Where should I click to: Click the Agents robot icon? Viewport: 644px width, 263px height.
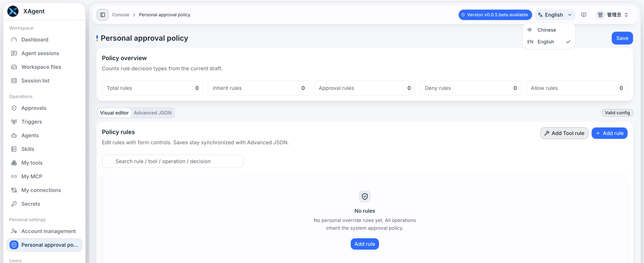click(x=14, y=136)
